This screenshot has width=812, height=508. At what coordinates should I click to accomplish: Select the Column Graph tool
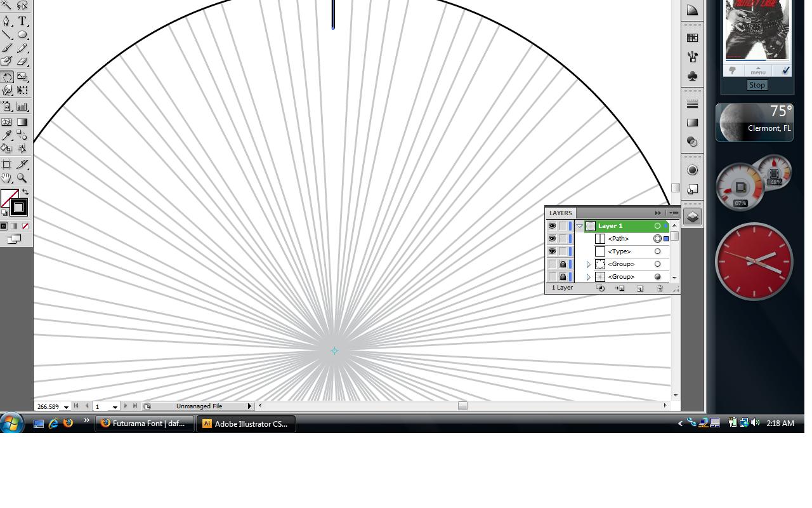point(22,107)
